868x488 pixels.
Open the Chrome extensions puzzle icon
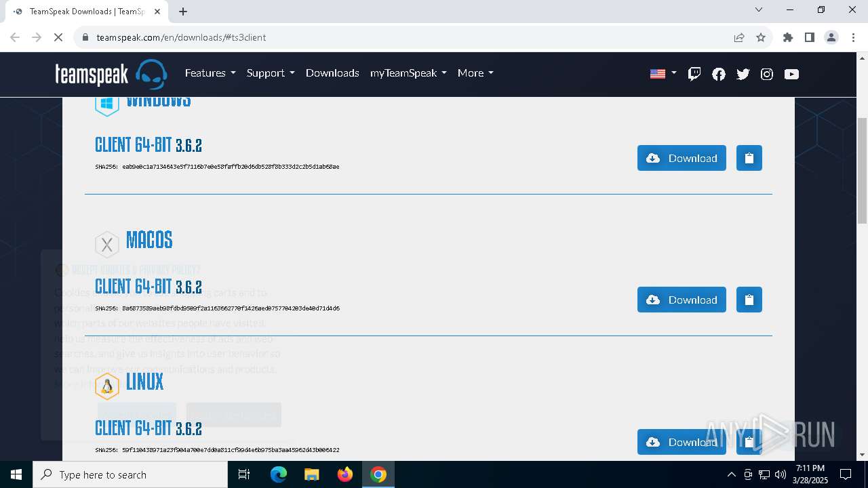[788, 37]
